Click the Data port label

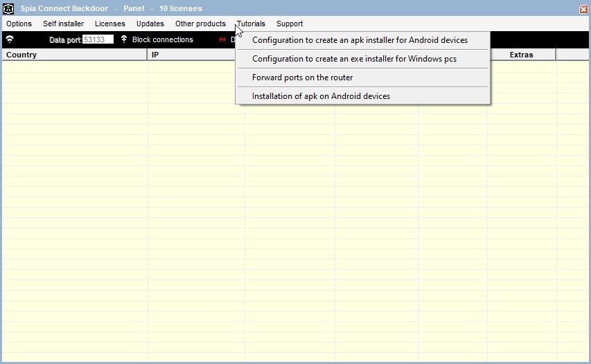tap(65, 40)
